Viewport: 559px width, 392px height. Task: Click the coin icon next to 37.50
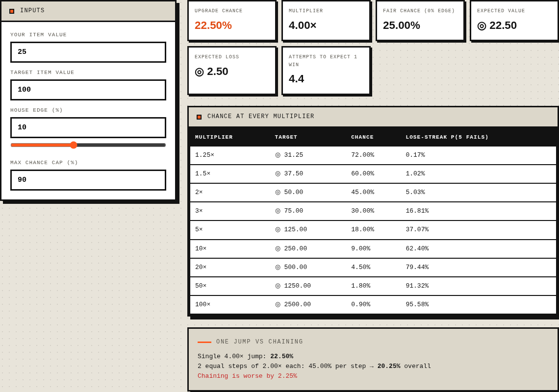click(278, 173)
